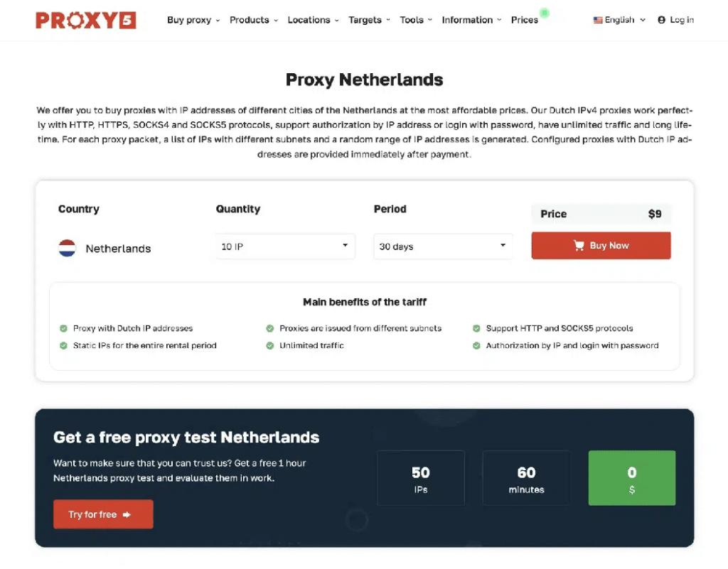728x569 pixels.
Task: Click the Proxy5 logo
Action: click(x=85, y=20)
